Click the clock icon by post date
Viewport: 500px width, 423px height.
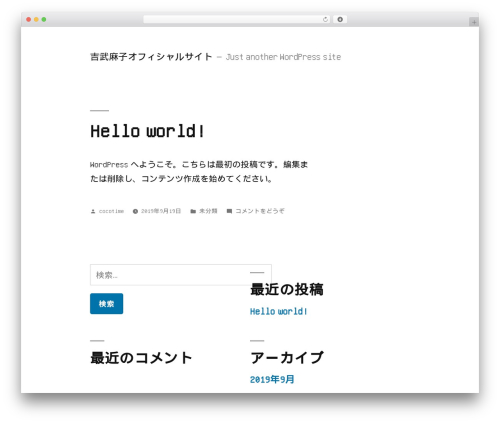[135, 211]
